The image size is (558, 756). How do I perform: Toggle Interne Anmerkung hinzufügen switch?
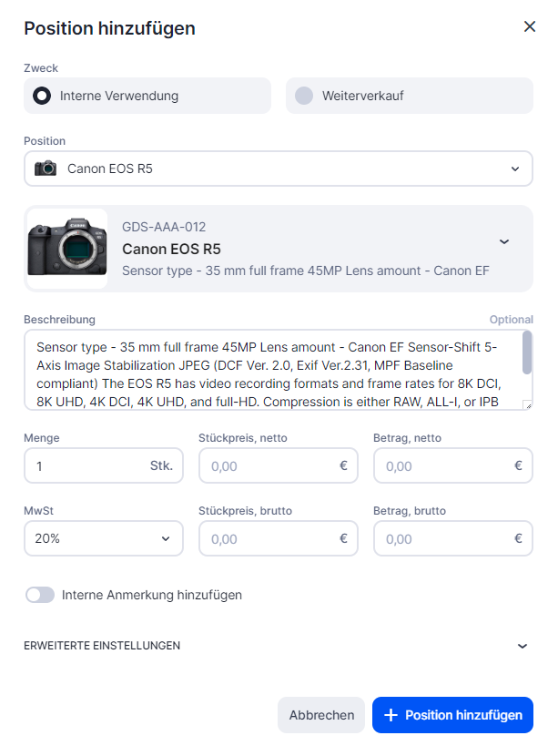click(41, 595)
